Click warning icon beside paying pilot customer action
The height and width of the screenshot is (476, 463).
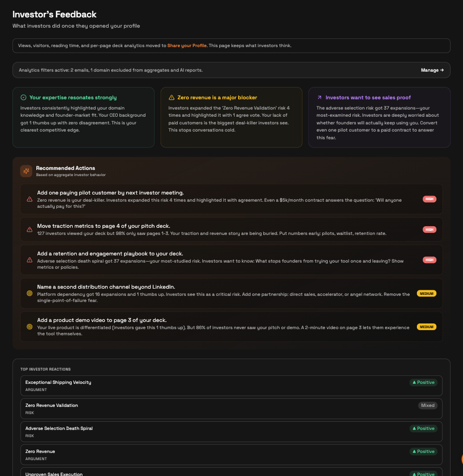coord(30,199)
